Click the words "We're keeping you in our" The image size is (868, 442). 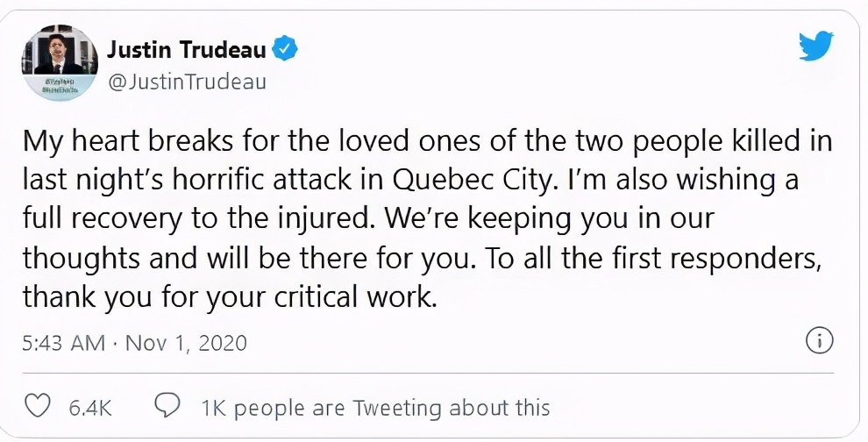click(x=549, y=219)
